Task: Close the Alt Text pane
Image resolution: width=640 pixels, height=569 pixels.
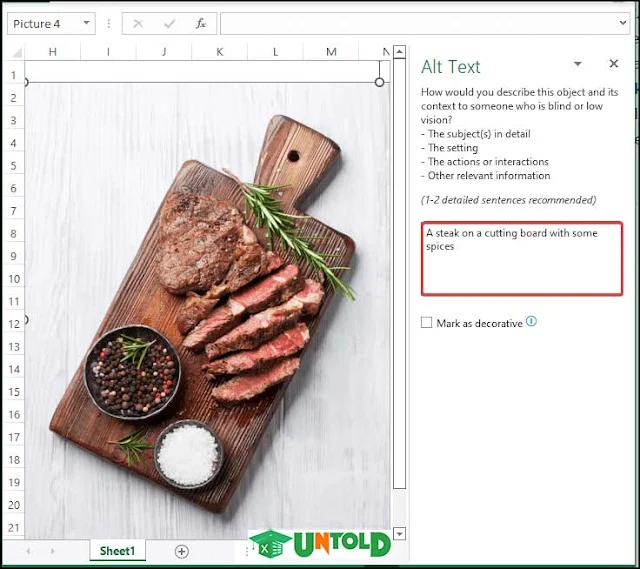Action: [613, 64]
